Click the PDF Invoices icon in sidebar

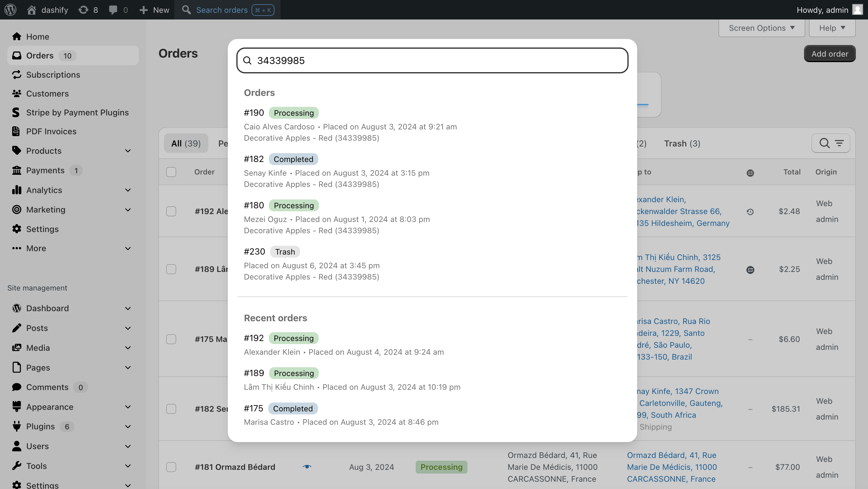16,131
